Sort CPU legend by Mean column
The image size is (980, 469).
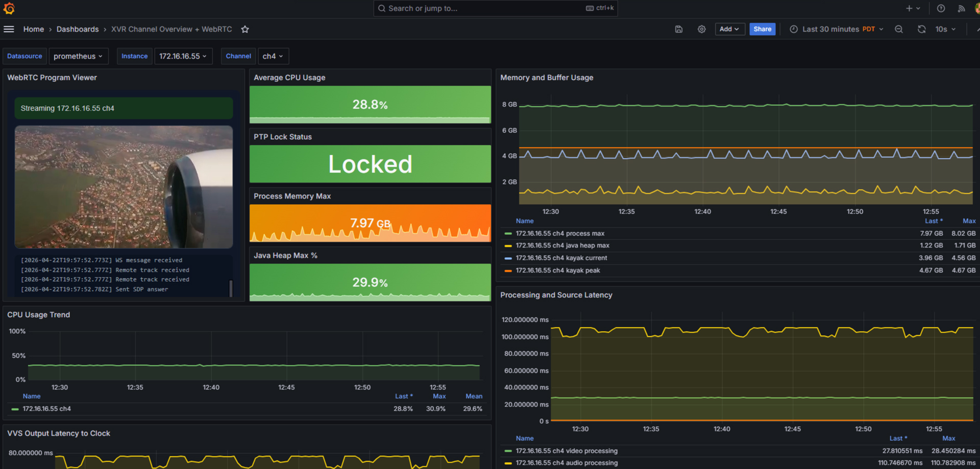(x=474, y=396)
